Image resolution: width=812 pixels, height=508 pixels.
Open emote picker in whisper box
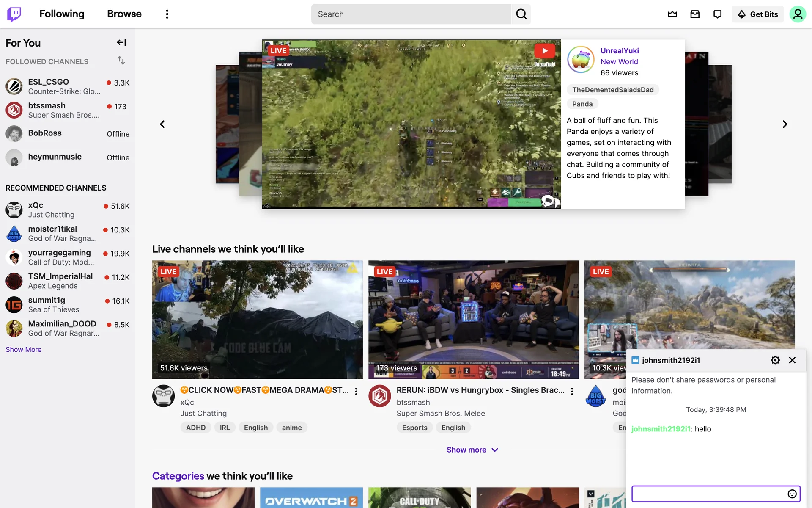coord(792,494)
